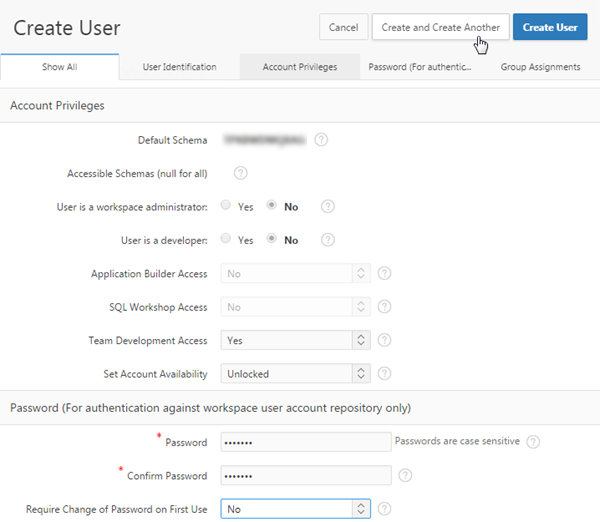View help for Team Development Access
Image resolution: width=600 pixels, height=522 pixels.
pos(384,341)
